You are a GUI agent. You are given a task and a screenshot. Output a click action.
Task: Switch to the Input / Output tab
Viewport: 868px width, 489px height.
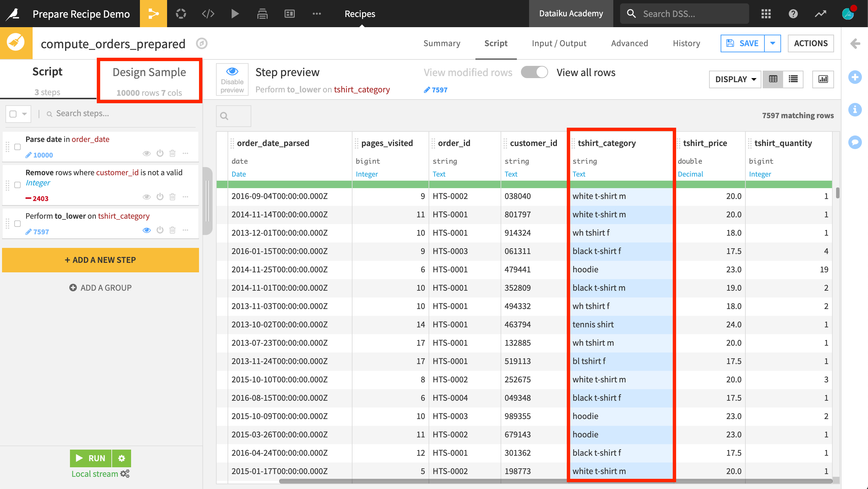tap(559, 43)
